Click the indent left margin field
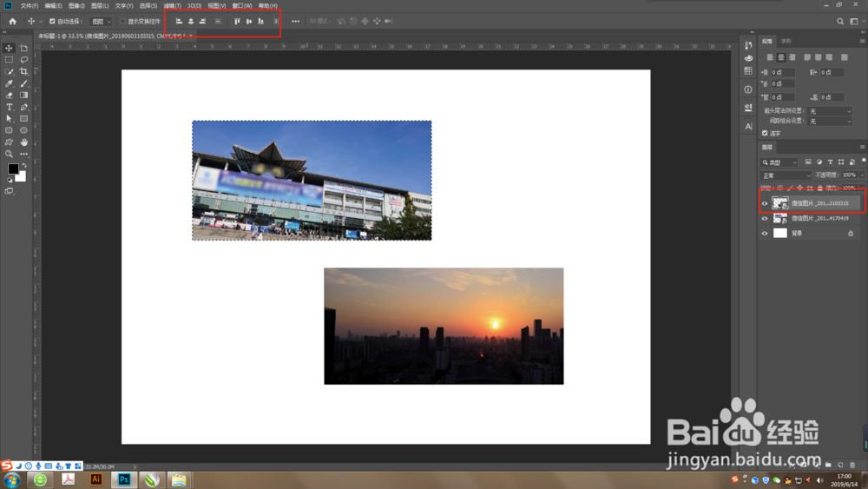 (783, 73)
